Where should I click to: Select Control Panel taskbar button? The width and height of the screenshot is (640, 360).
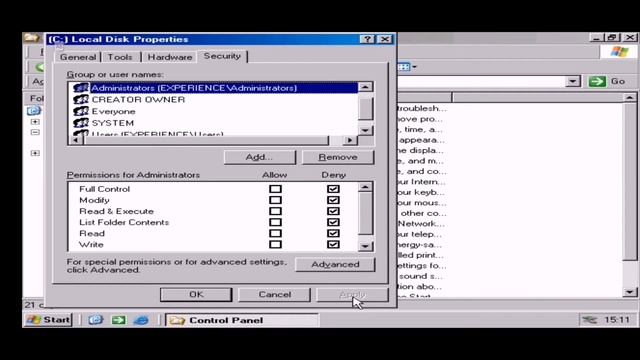click(x=242, y=320)
